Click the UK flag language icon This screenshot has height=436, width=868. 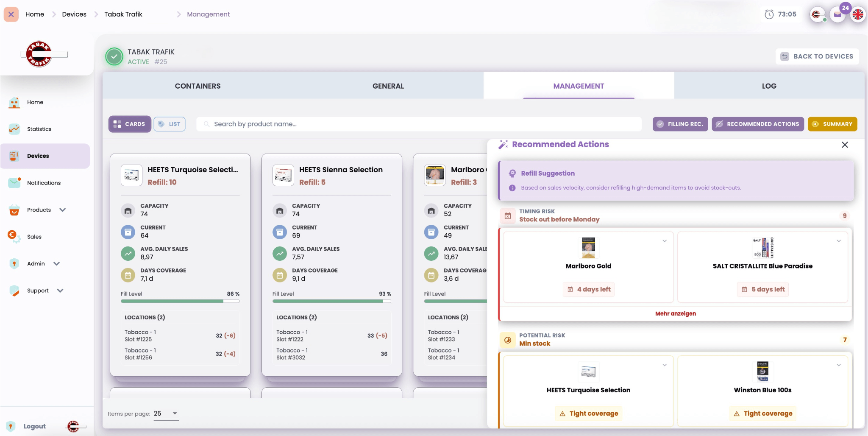857,14
